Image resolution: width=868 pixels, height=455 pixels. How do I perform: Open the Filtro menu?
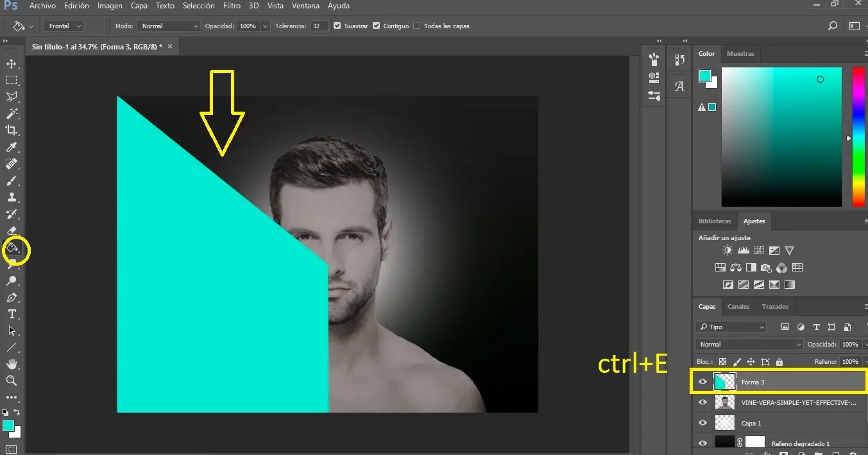(x=232, y=6)
